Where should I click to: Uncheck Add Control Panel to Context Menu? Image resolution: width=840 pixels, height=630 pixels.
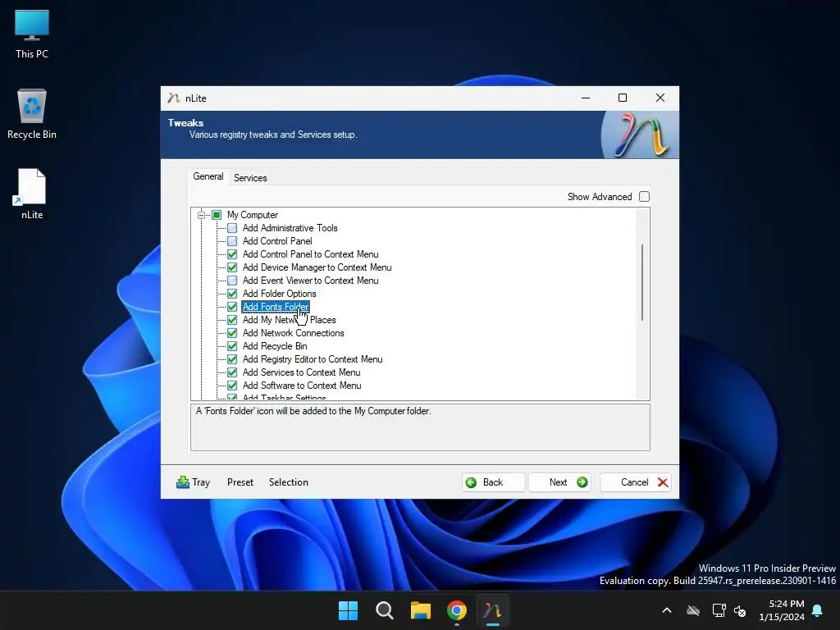pyautogui.click(x=232, y=254)
